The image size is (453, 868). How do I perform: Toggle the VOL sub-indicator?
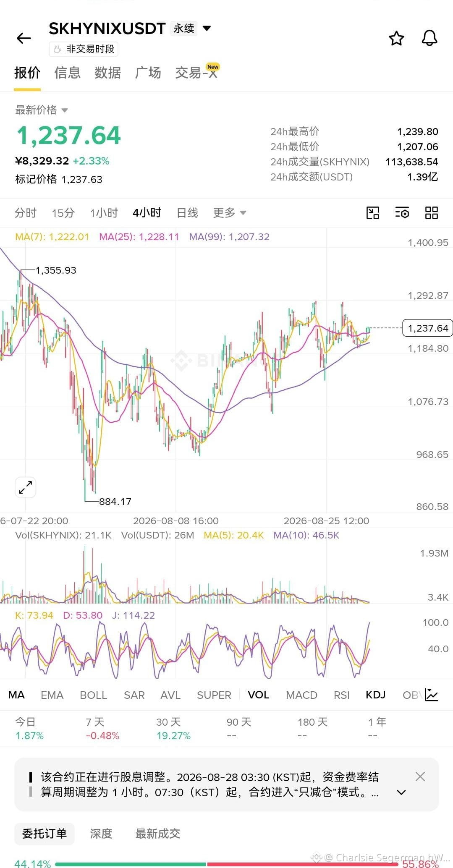click(258, 695)
